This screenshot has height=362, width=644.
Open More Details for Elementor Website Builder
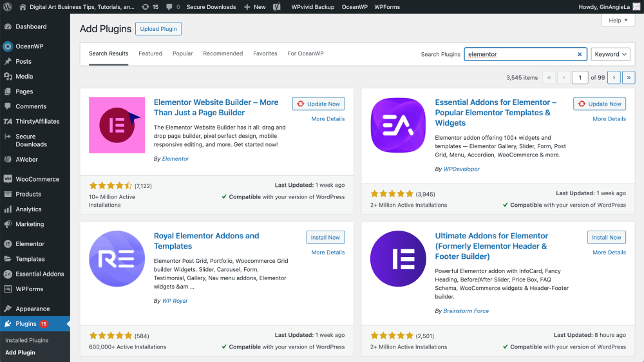click(328, 119)
